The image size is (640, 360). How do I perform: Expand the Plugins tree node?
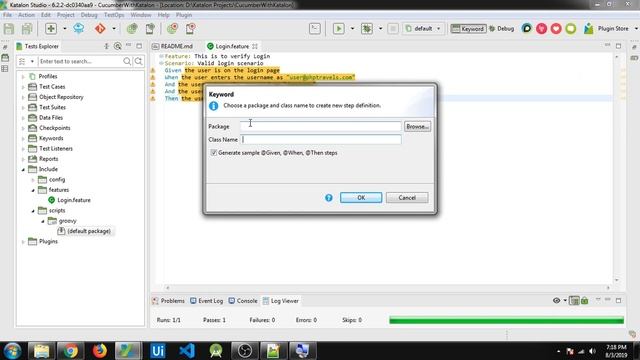[x=23, y=241]
